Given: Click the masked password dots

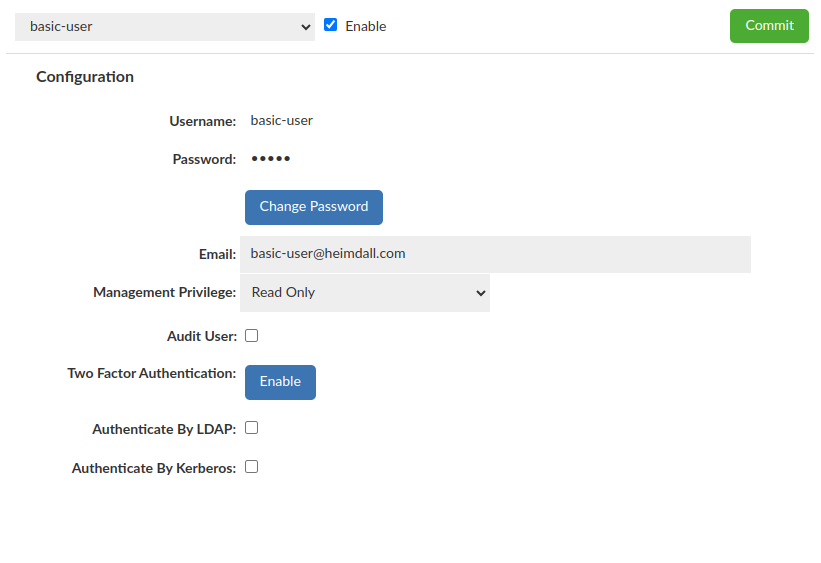Looking at the screenshot, I should pyautogui.click(x=270, y=159).
